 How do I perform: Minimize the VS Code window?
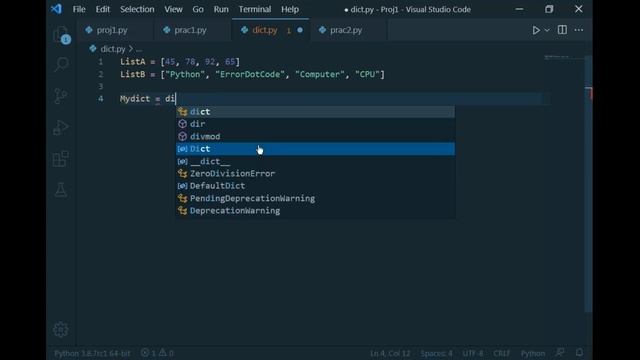pos(519,9)
